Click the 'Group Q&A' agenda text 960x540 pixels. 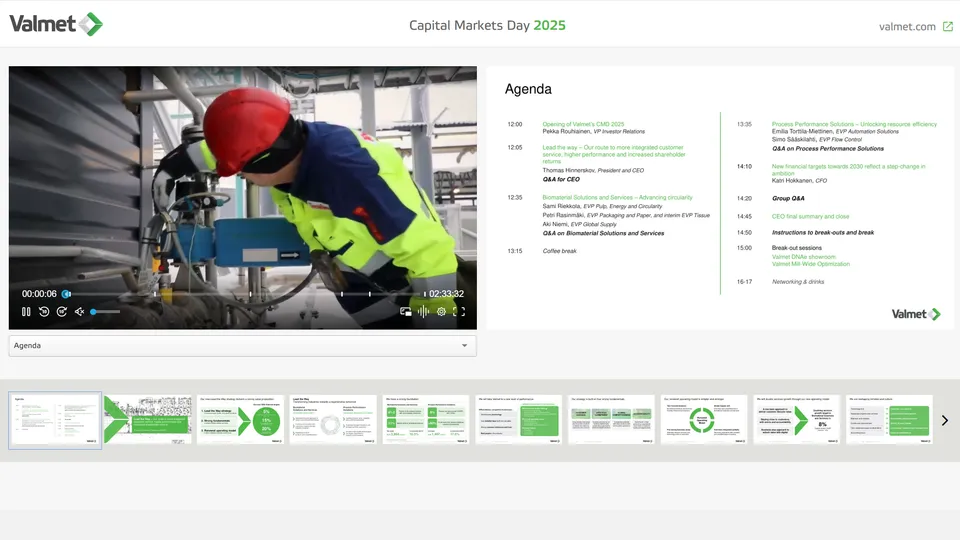click(788, 198)
